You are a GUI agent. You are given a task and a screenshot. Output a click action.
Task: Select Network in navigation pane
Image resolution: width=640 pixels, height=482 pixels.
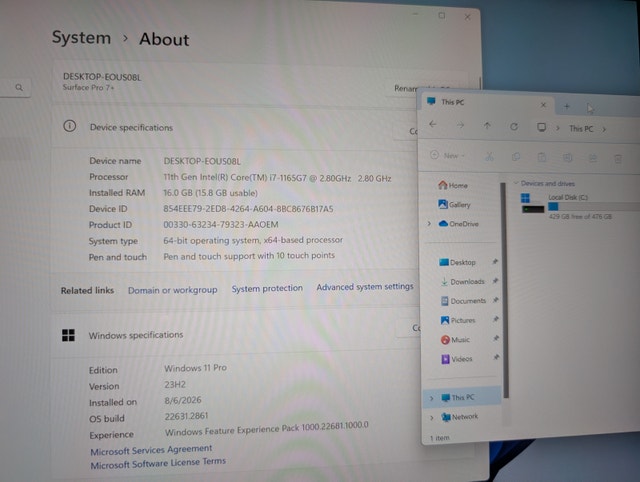pos(459,417)
